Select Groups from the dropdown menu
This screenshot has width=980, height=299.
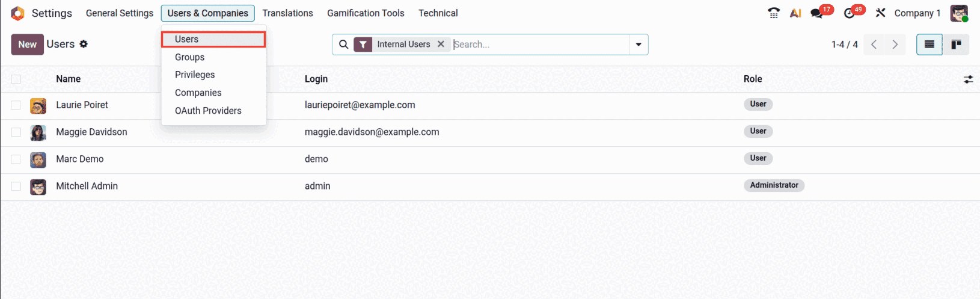[x=189, y=57]
